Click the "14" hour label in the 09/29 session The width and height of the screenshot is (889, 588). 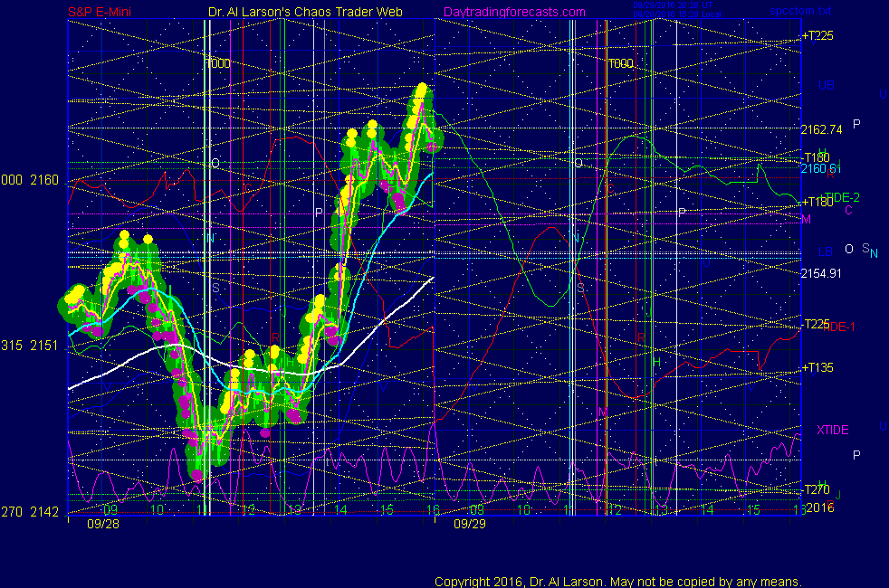[x=707, y=510]
